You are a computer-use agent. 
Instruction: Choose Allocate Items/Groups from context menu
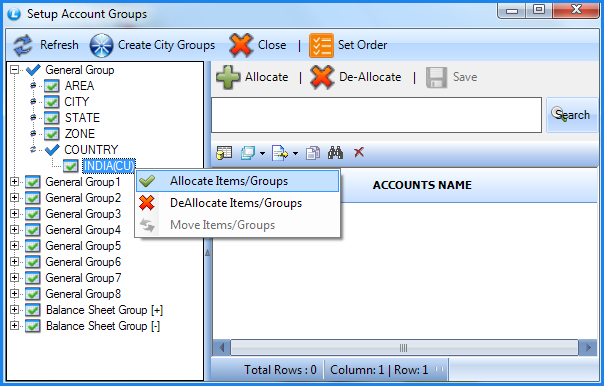pos(237,181)
